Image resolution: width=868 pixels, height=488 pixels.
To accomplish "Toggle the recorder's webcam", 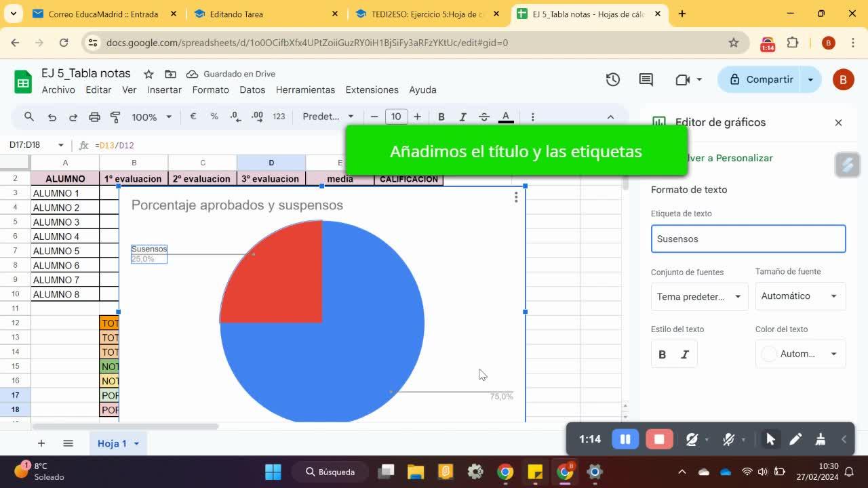I will (692, 439).
